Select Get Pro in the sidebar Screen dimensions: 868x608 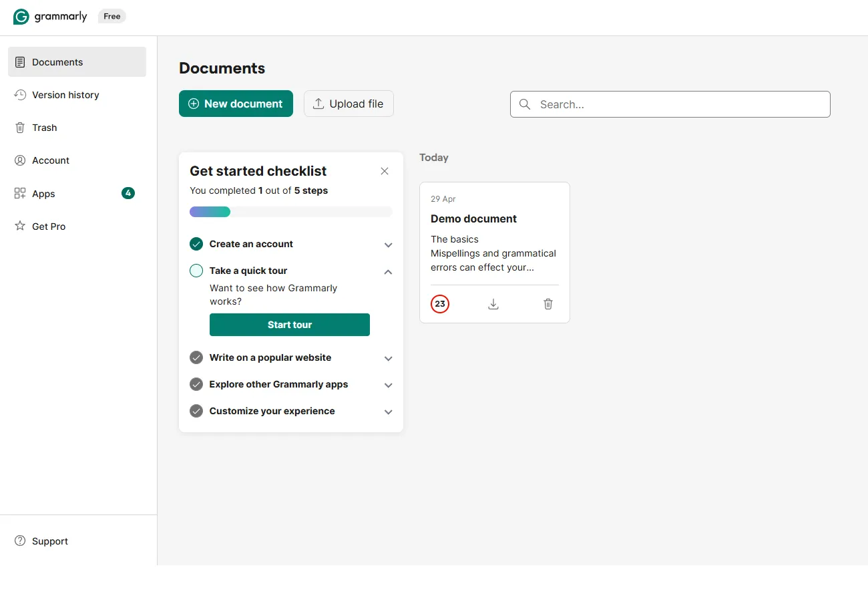(77, 226)
